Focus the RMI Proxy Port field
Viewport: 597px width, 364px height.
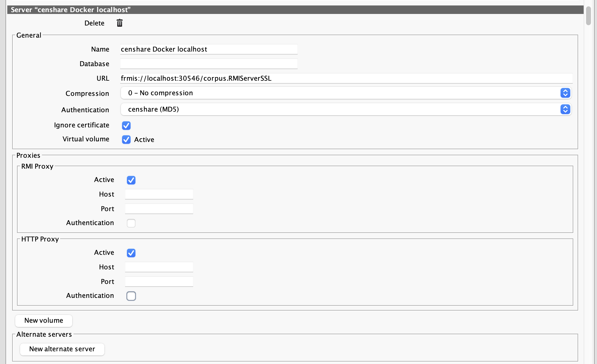pyautogui.click(x=159, y=209)
